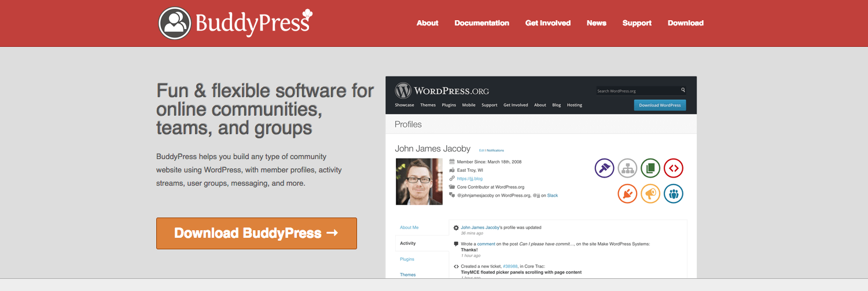Click the Download WordPress button
This screenshot has height=291, width=868.
(660, 105)
